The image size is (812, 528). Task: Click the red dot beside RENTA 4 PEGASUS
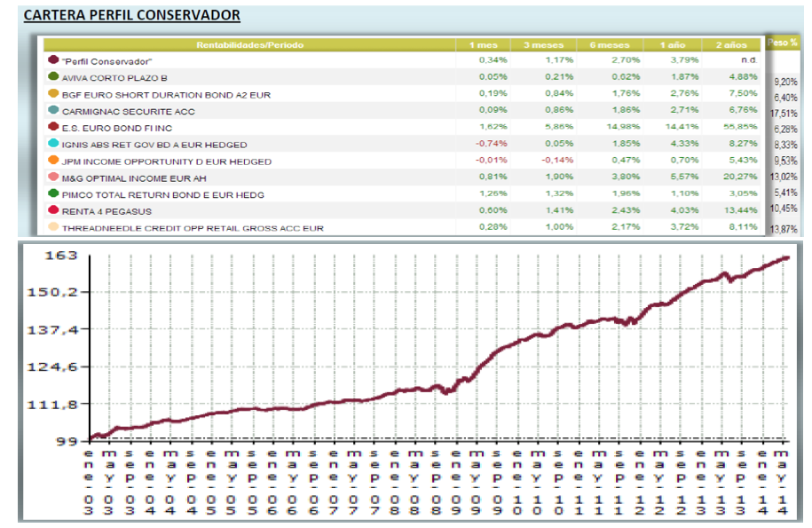[53, 209]
